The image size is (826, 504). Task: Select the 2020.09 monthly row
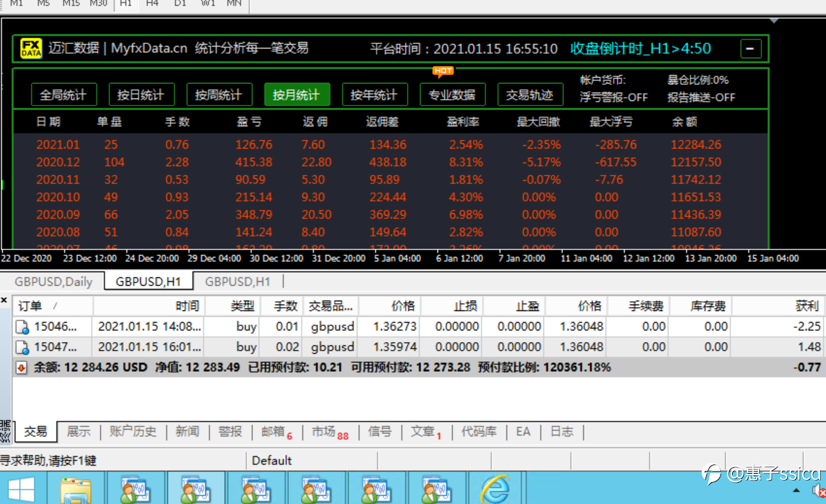391,214
